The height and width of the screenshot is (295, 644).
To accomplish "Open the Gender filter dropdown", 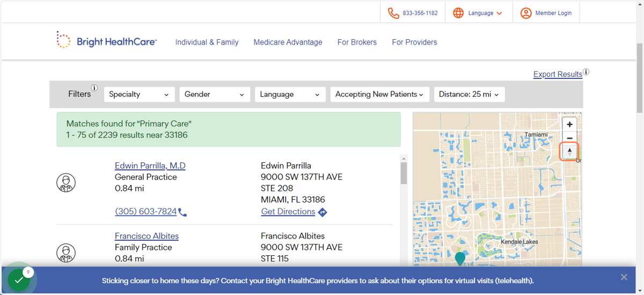I will [x=215, y=94].
